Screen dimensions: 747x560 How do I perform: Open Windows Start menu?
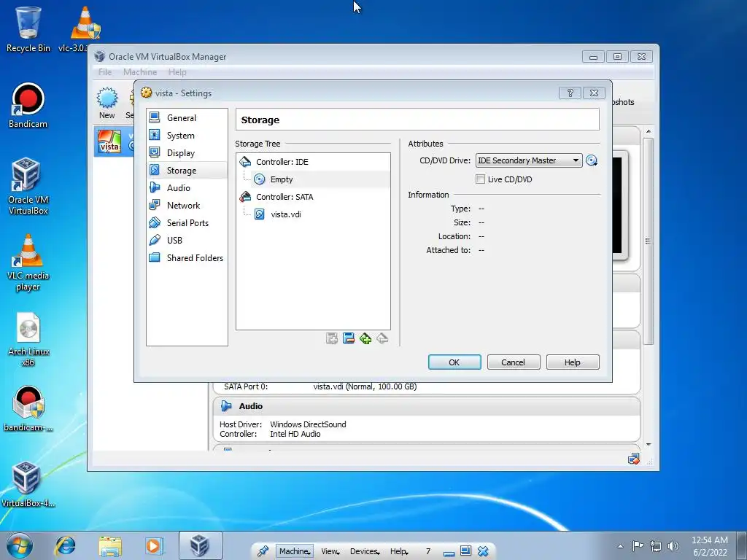tap(19, 545)
